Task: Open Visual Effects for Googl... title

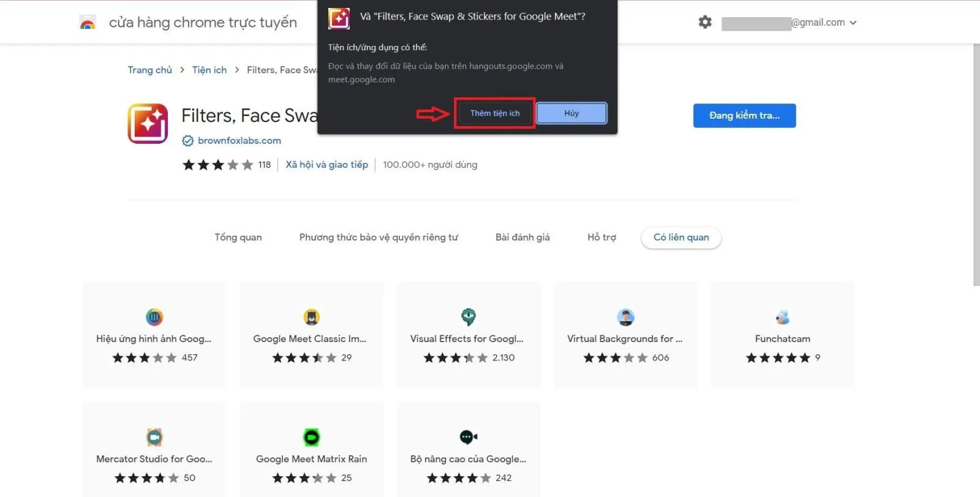Action: point(467,339)
